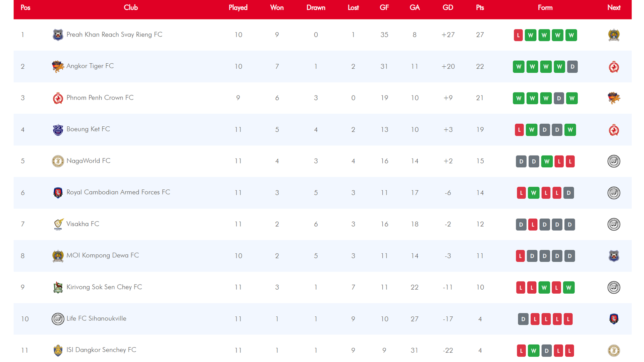
Task: Click next-opponent logo in Phnom Penh Crown row
Action: 613,98
